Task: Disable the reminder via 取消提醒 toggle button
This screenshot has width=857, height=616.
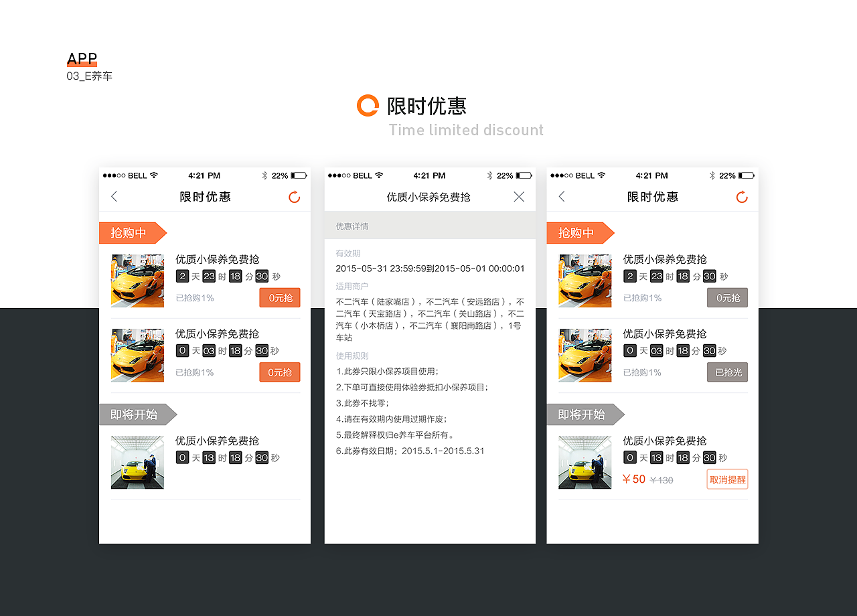Action: point(727,479)
